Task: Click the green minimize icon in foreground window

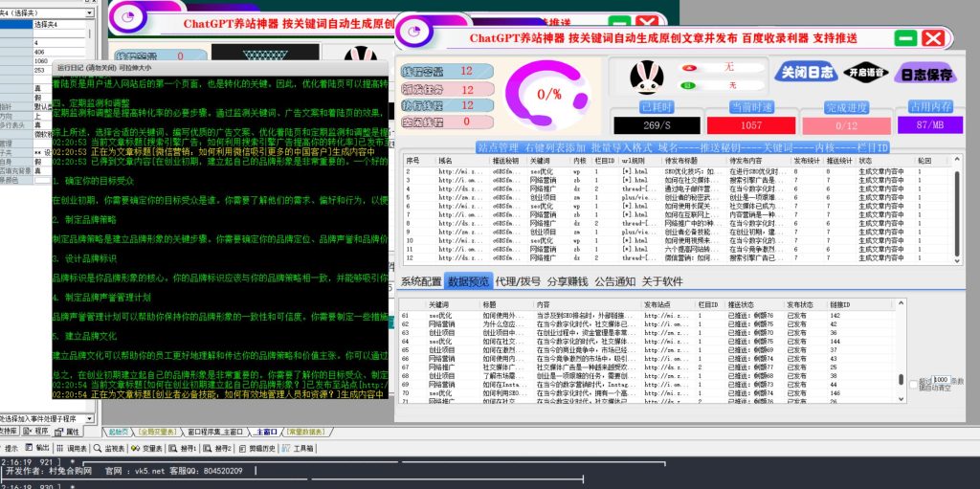Action: (x=906, y=39)
